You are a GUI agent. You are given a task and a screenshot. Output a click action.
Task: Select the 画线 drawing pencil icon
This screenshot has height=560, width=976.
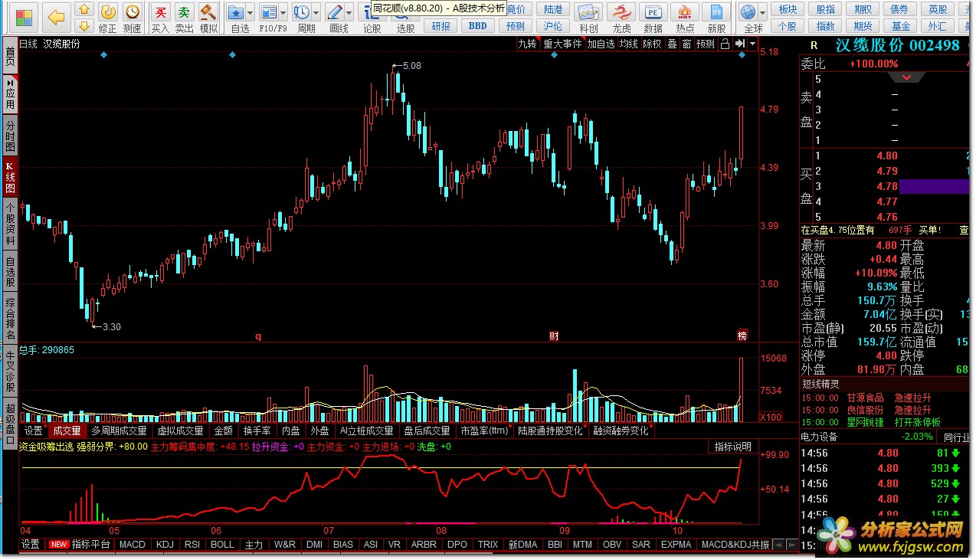(x=335, y=11)
